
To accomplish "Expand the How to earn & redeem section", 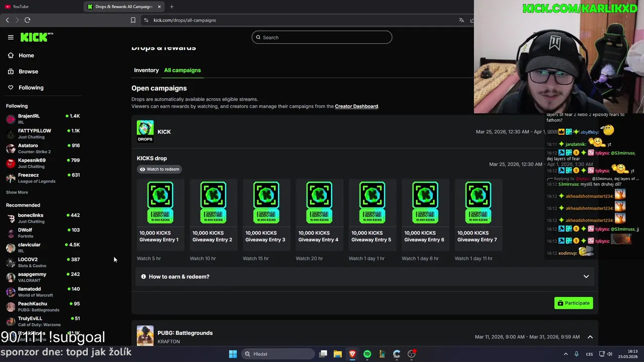I will (x=365, y=277).
